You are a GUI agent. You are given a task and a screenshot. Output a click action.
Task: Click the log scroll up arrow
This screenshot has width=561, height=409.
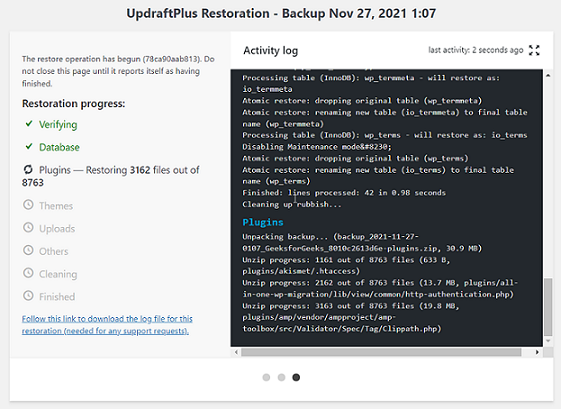click(548, 75)
